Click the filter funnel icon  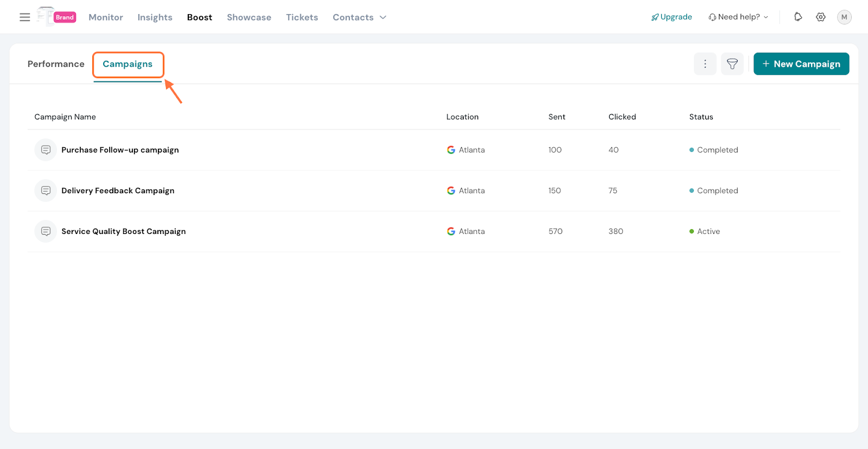[732, 64]
